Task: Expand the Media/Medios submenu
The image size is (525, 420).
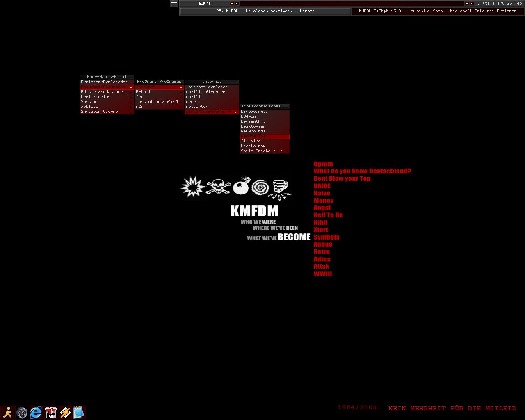Action: [107, 97]
